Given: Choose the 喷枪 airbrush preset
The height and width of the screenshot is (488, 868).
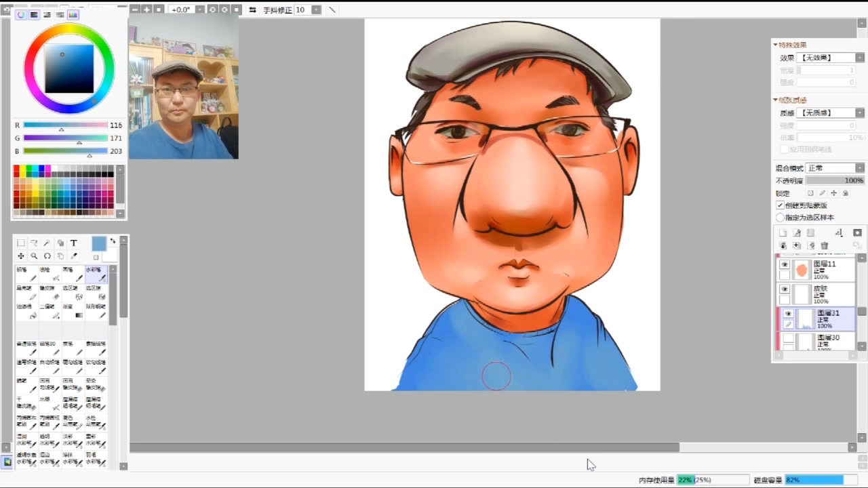Looking at the screenshot, I should [50, 274].
